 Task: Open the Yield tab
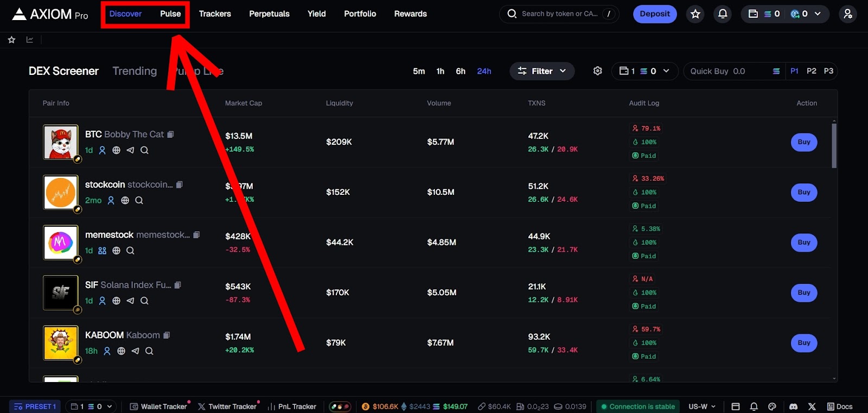(317, 14)
